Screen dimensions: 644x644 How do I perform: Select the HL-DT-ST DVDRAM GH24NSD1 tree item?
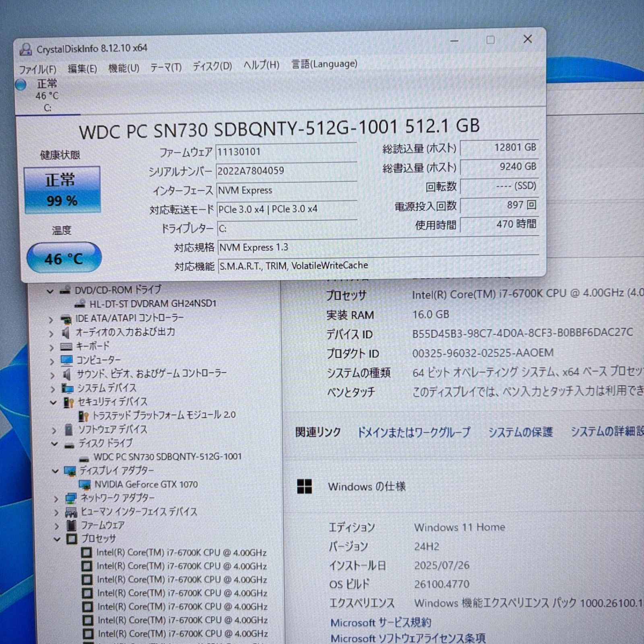tap(153, 303)
